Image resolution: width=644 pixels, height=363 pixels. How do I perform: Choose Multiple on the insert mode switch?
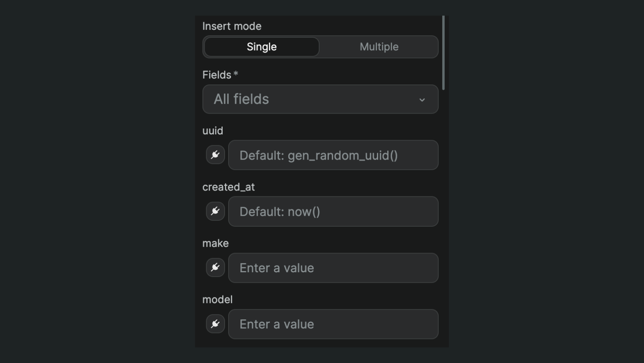click(x=379, y=47)
